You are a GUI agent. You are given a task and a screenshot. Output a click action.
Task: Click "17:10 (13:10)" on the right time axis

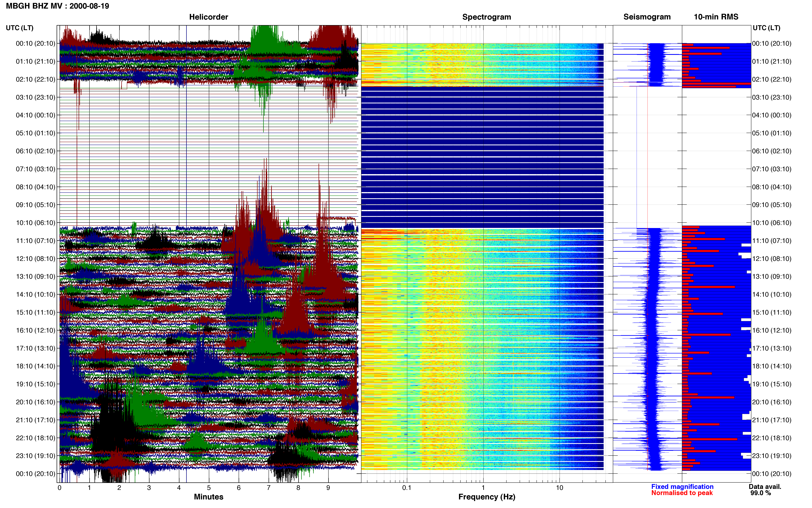[x=772, y=348]
